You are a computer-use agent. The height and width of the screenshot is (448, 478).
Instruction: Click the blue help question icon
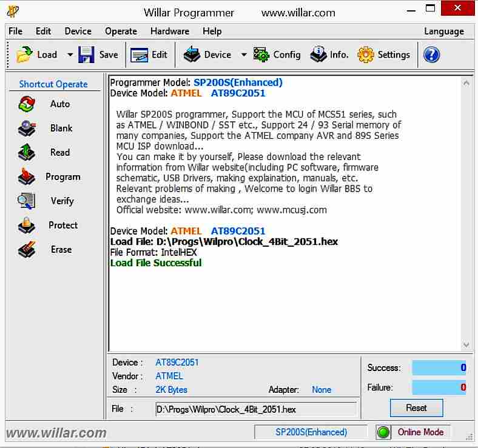(432, 55)
